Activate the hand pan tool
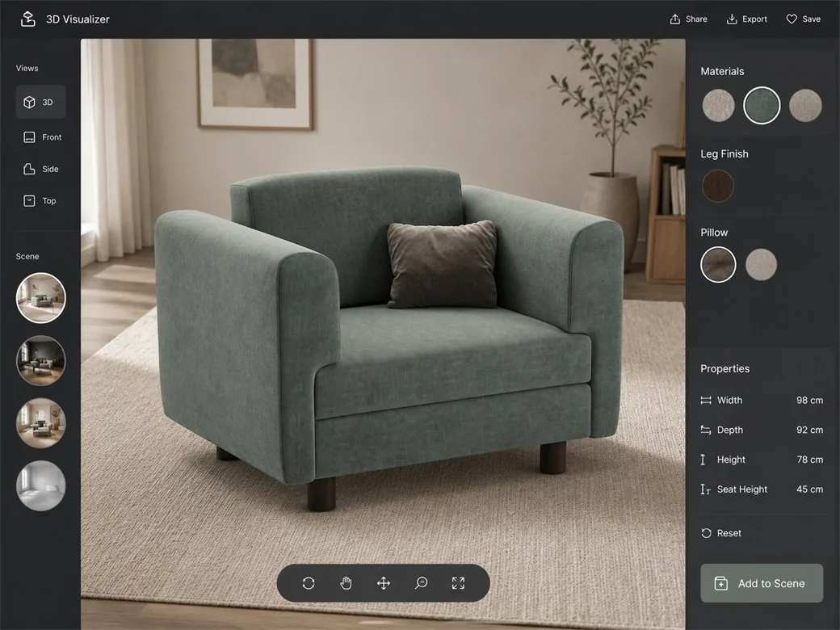The image size is (840, 630). [x=346, y=583]
